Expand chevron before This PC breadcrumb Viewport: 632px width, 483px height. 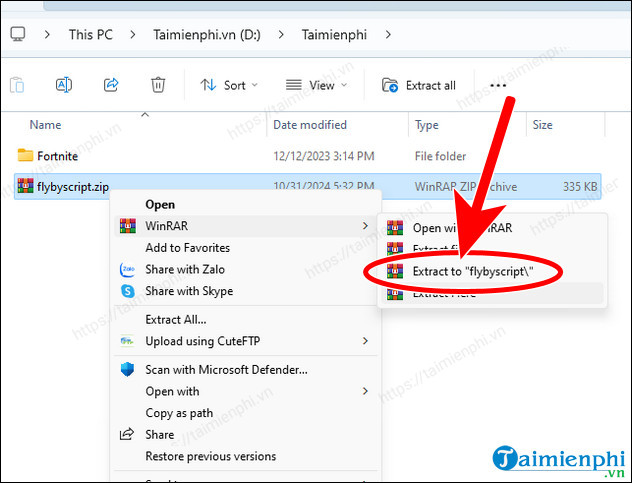[x=47, y=35]
